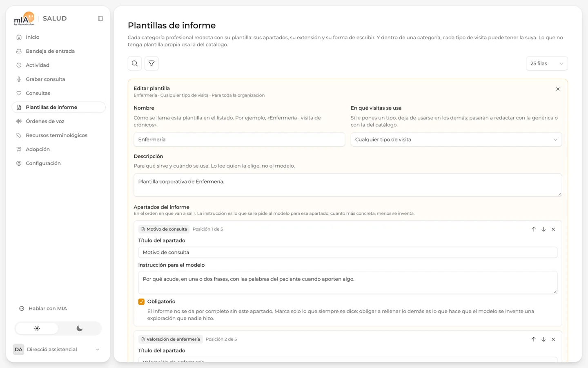Image resolution: width=588 pixels, height=368 pixels.
Task: Open the 25 filas rows dropdown
Action: click(547, 63)
